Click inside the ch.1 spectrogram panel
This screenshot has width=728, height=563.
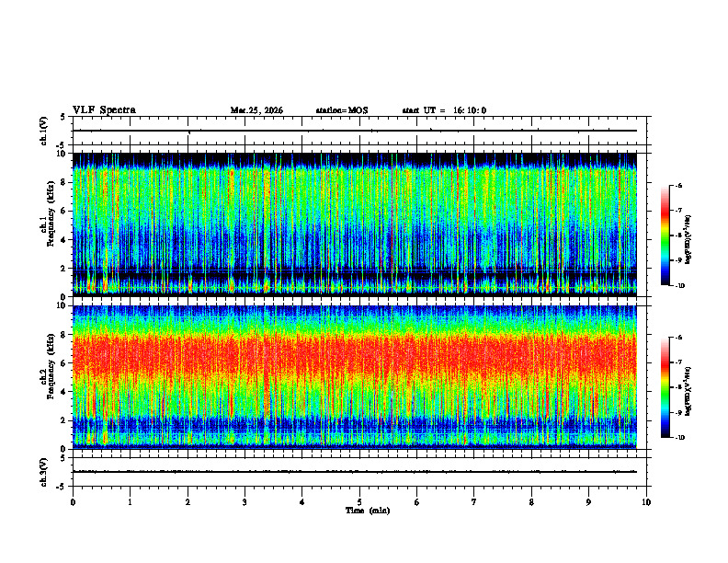tap(355, 224)
